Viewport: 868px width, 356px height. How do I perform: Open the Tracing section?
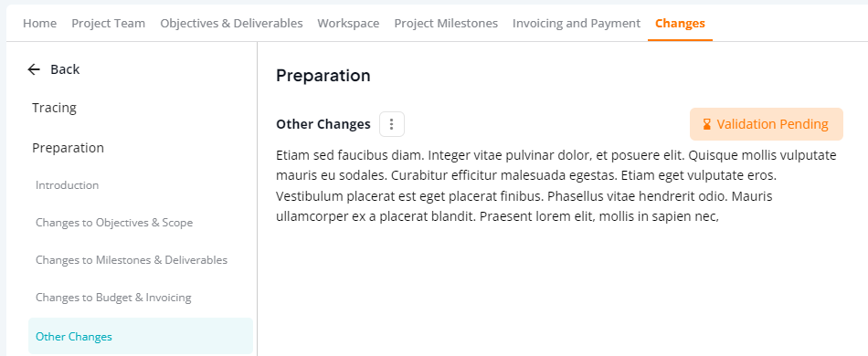(54, 108)
